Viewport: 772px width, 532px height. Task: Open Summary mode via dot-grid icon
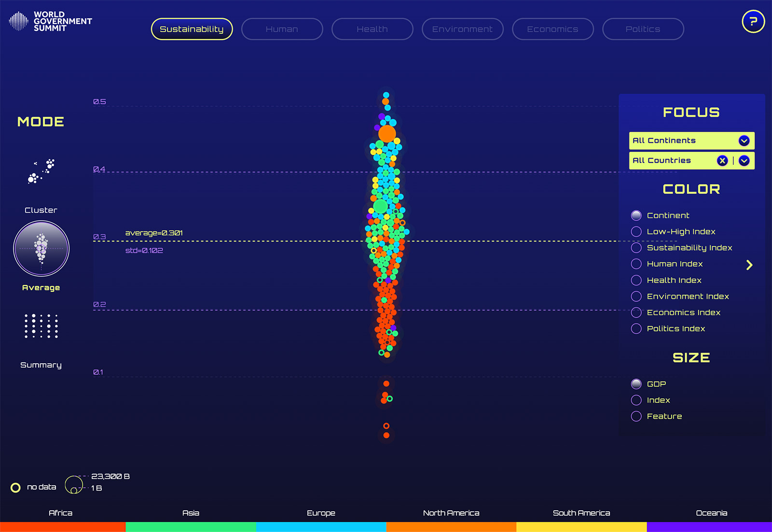41,326
